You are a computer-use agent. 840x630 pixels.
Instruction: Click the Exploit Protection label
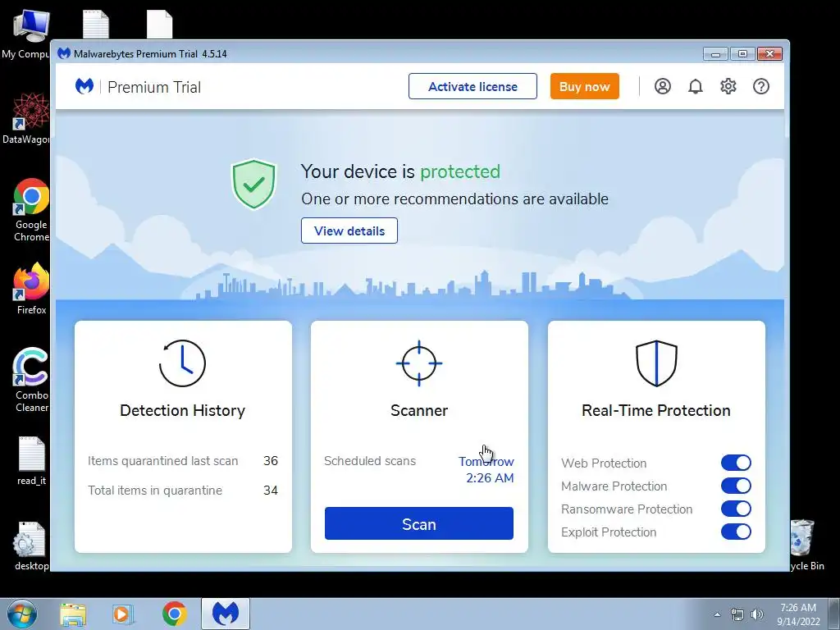(609, 532)
